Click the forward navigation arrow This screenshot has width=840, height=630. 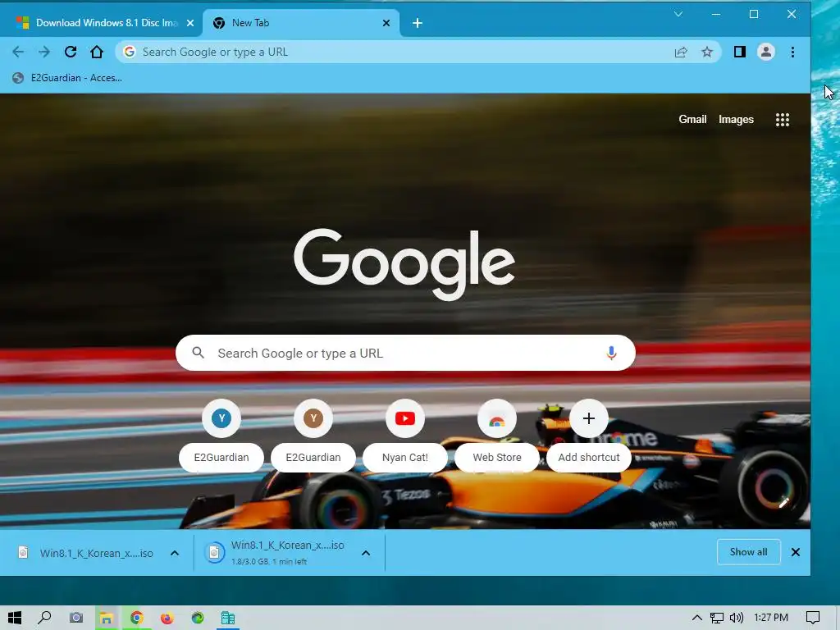pyautogui.click(x=44, y=52)
